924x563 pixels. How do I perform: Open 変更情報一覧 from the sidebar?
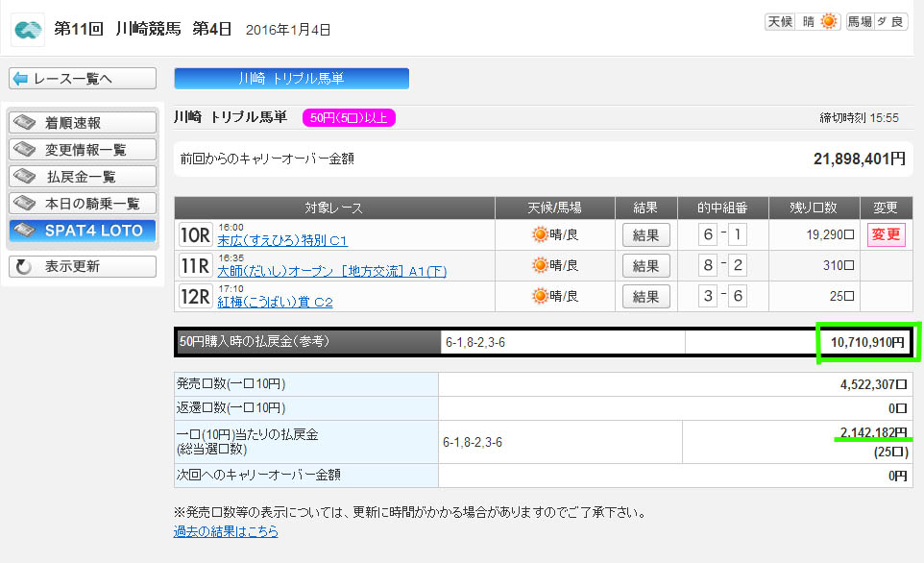[x=82, y=150]
